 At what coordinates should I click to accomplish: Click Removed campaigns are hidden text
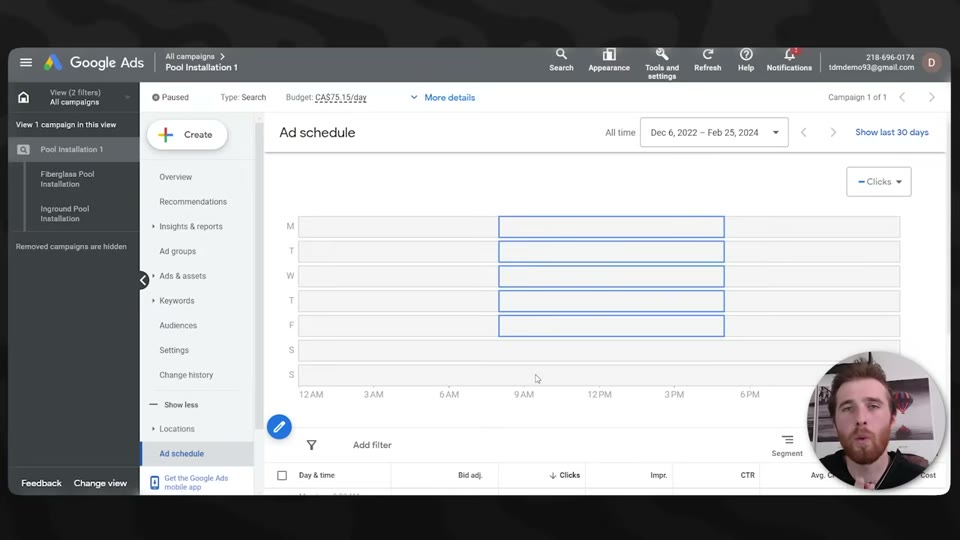(71, 247)
